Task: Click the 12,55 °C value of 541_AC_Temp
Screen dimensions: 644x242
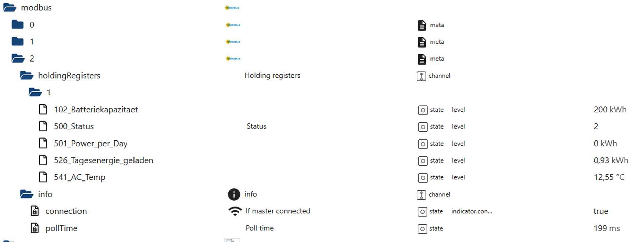Action: [x=609, y=177]
